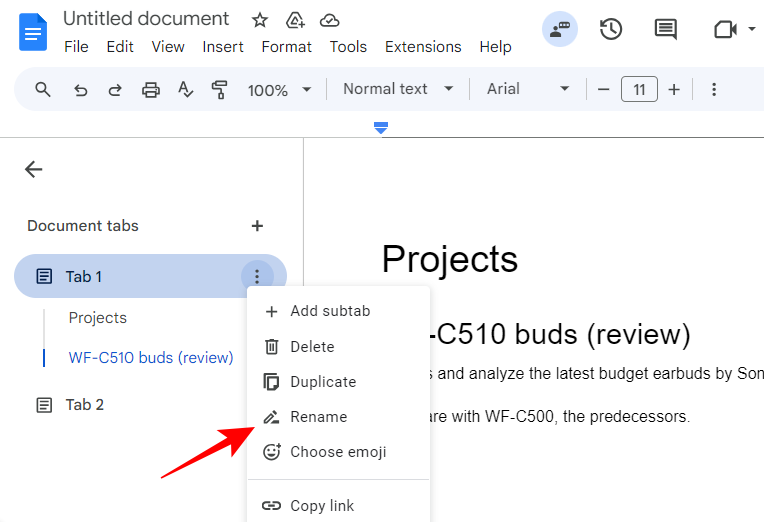Switch to Tab 2 in the sidebar

click(x=84, y=405)
